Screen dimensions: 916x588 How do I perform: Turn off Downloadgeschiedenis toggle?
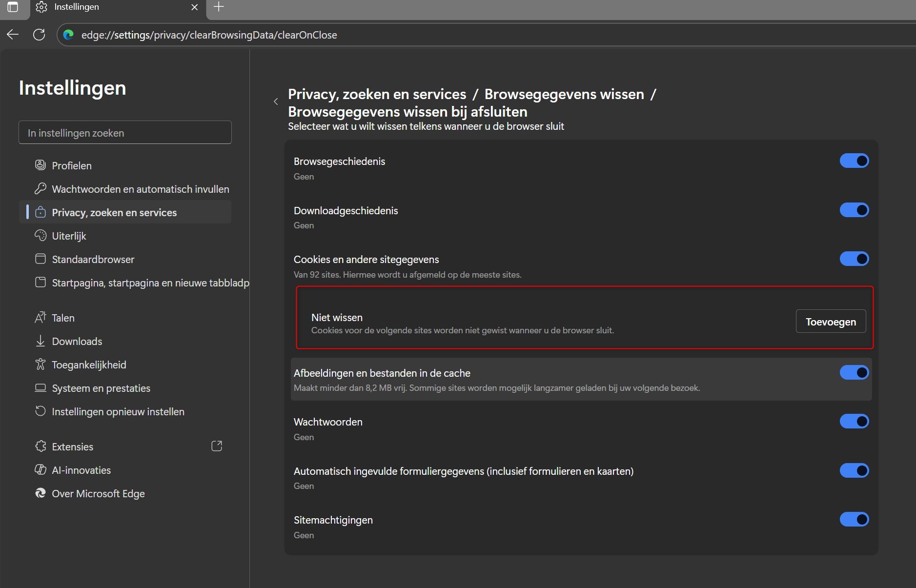tap(854, 210)
